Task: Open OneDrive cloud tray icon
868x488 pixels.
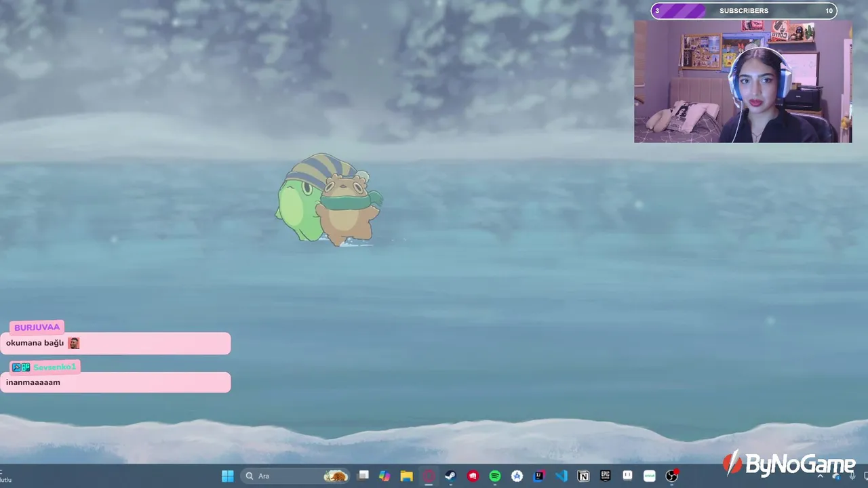Action: [836, 476]
